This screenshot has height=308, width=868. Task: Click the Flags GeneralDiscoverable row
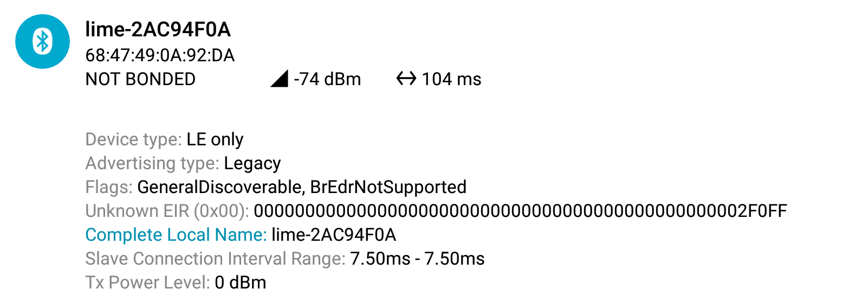click(x=276, y=187)
